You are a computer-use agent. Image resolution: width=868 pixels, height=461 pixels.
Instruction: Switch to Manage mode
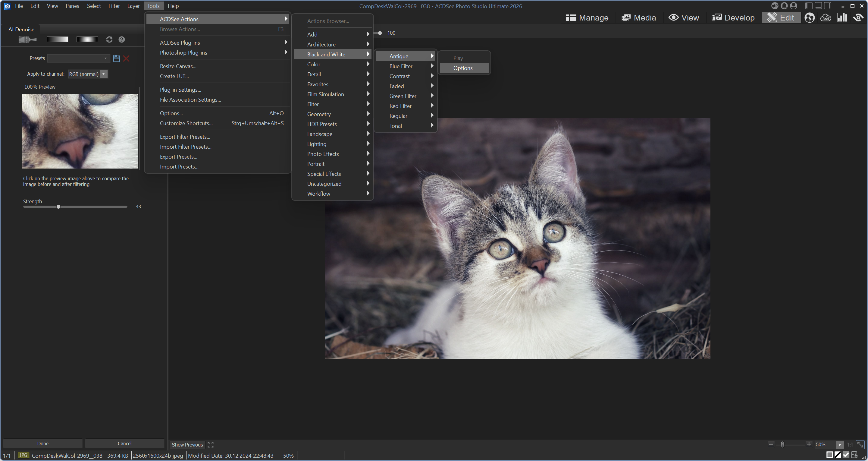pos(587,17)
